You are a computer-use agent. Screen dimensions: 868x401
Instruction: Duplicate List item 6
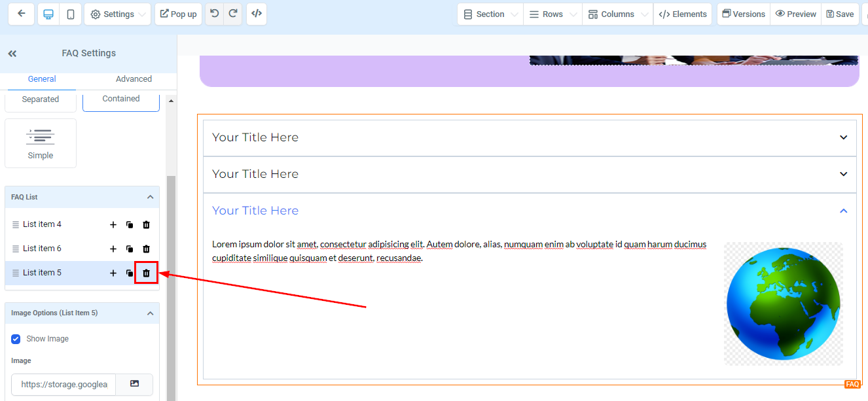pos(130,249)
